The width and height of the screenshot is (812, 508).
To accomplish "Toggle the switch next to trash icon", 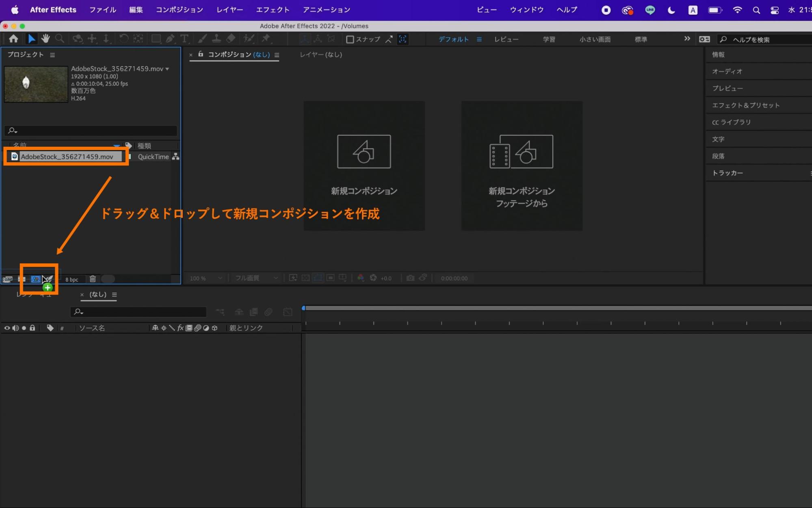I will coord(108,279).
